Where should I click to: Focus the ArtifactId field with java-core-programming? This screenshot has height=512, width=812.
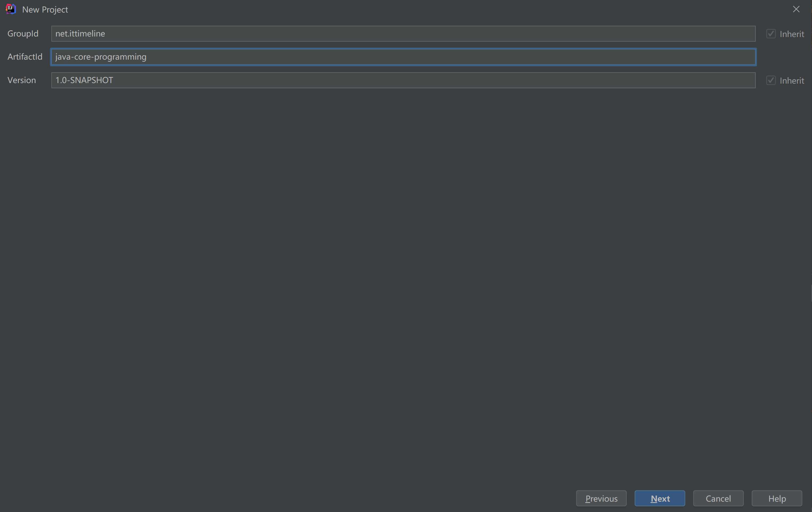[403, 57]
